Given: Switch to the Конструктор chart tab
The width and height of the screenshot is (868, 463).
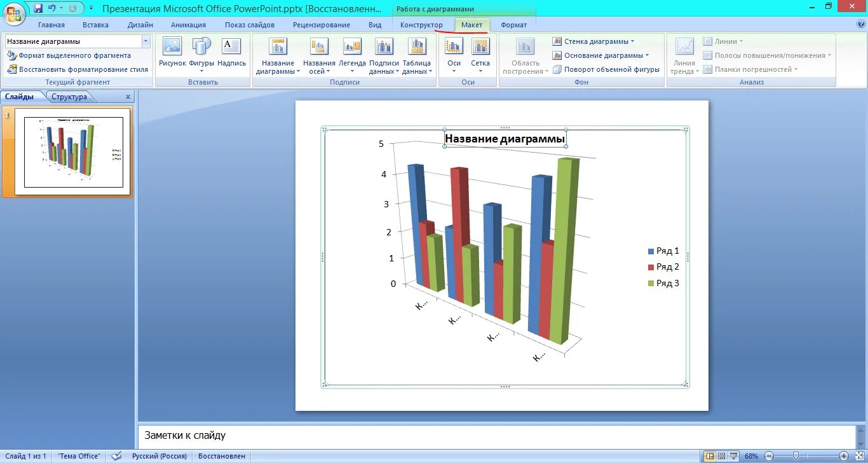Looking at the screenshot, I should click(x=421, y=25).
